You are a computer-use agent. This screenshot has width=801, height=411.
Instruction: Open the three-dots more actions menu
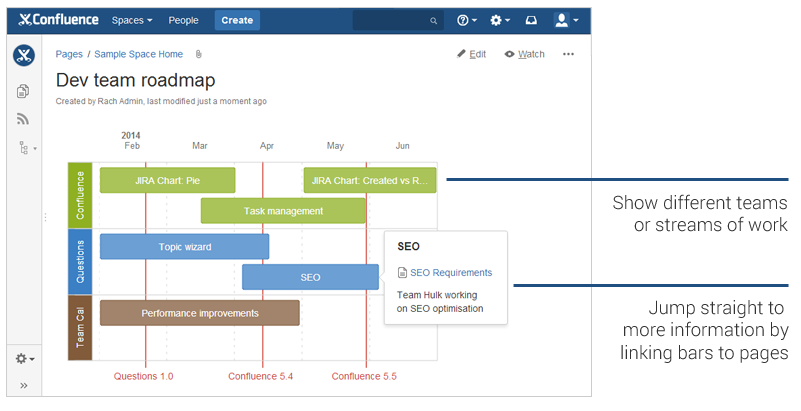568,54
